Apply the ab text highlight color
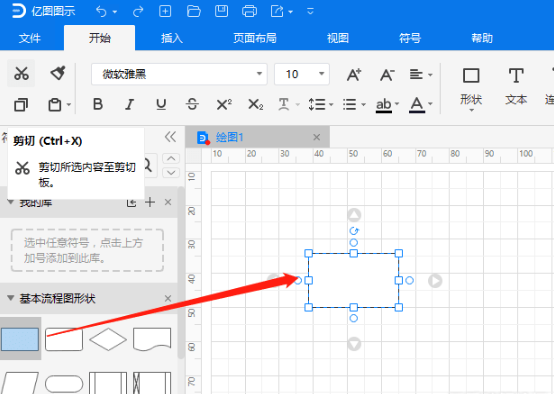The image size is (554, 394). point(384,105)
